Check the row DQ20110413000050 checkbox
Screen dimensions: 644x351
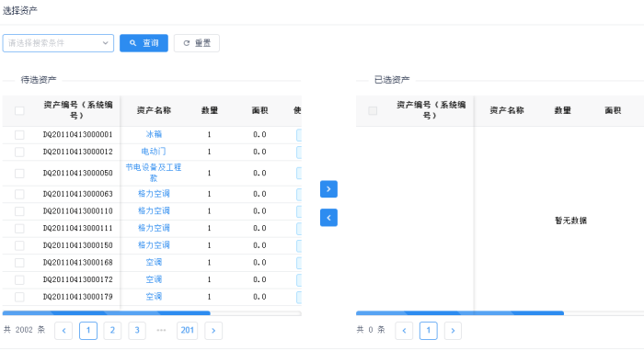click(19, 173)
